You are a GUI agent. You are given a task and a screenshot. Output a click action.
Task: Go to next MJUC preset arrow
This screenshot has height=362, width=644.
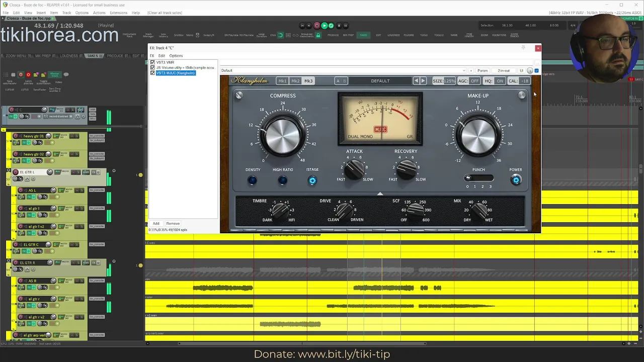click(423, 81)
